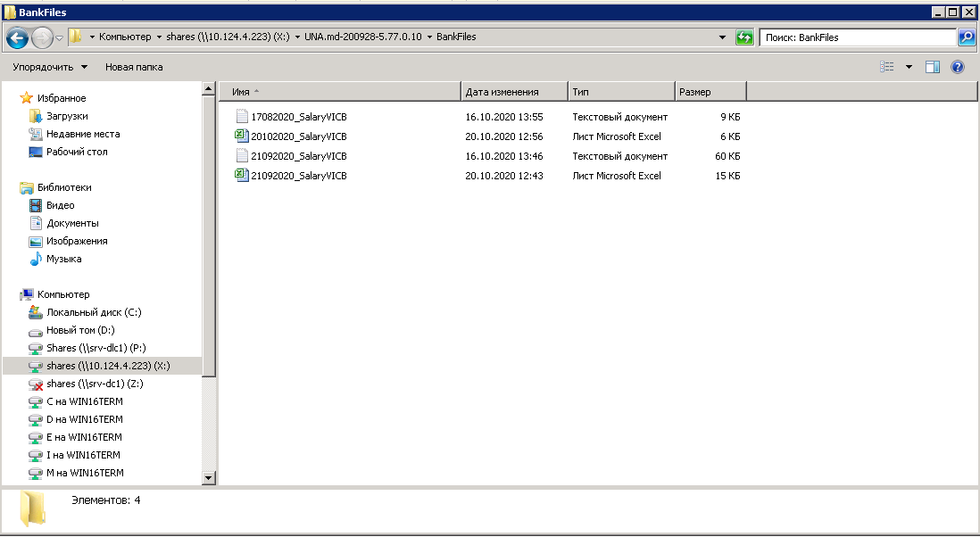Open Избранное in the navigation pane
Screen dimensions: 980x537
(62, 98)
